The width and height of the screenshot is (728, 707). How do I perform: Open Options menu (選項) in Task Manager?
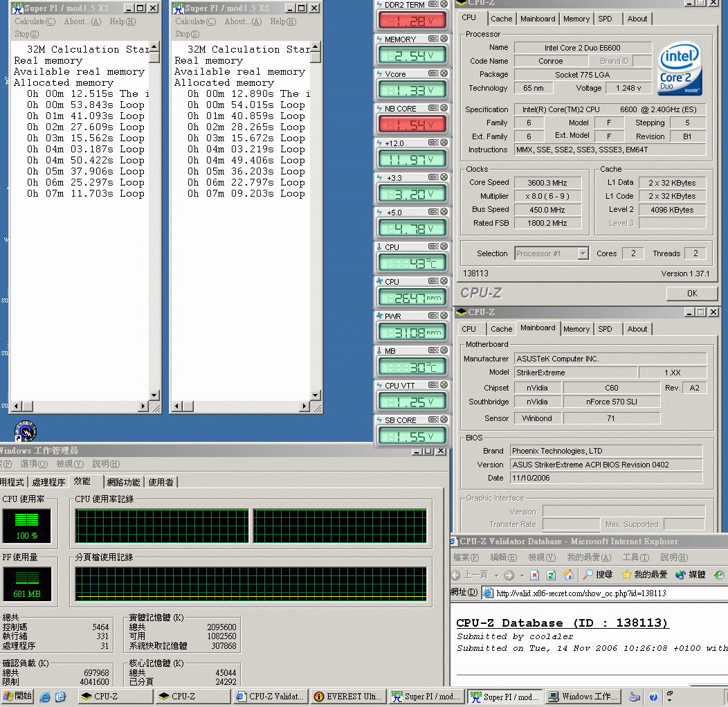click(x=34, y=464)
